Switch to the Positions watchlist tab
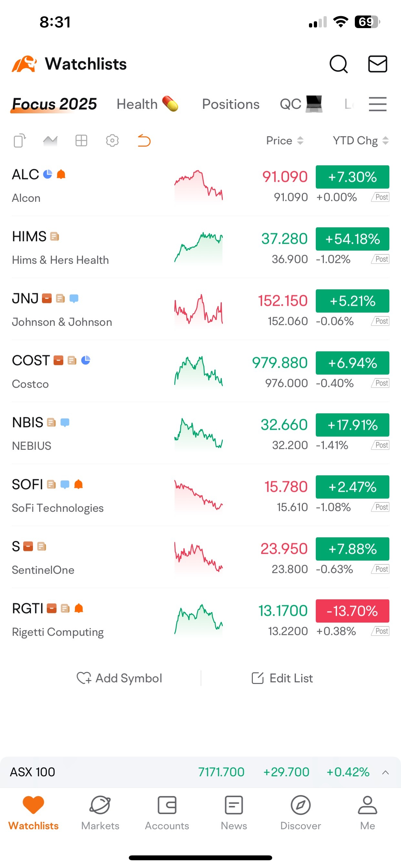 click(x=231, y=104)
